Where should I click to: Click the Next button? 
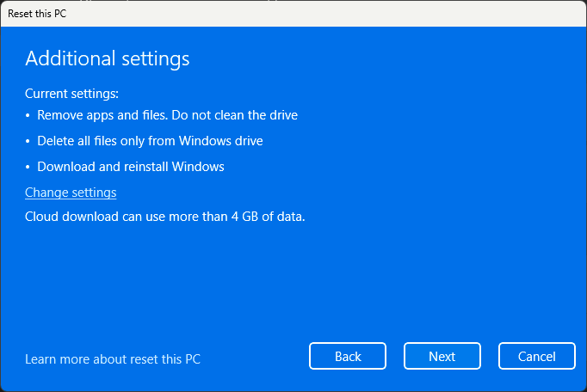(442, 356)
